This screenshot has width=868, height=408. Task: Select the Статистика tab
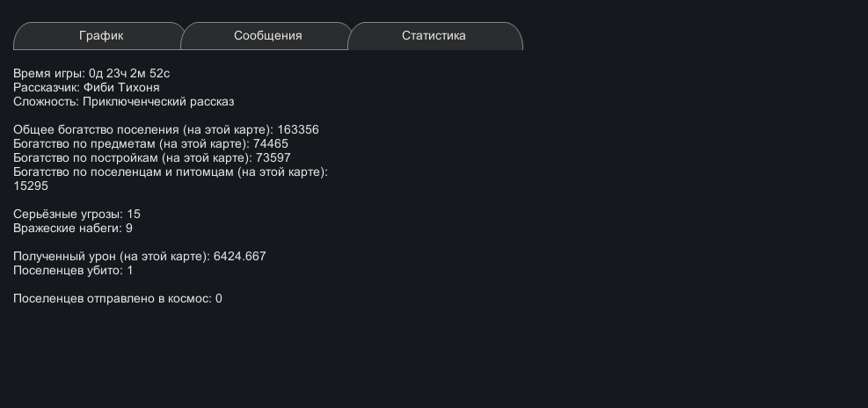click(x=434, y=36)
